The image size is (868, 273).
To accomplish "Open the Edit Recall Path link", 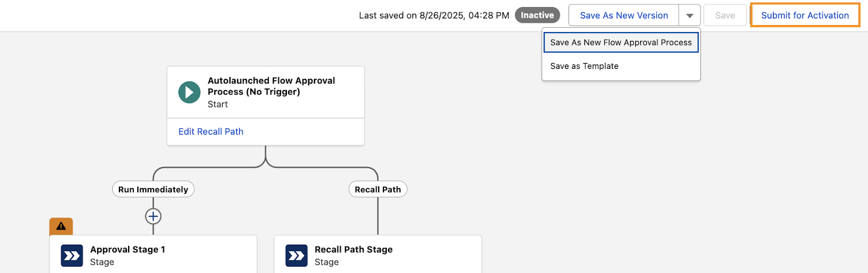I will (211, 132).
